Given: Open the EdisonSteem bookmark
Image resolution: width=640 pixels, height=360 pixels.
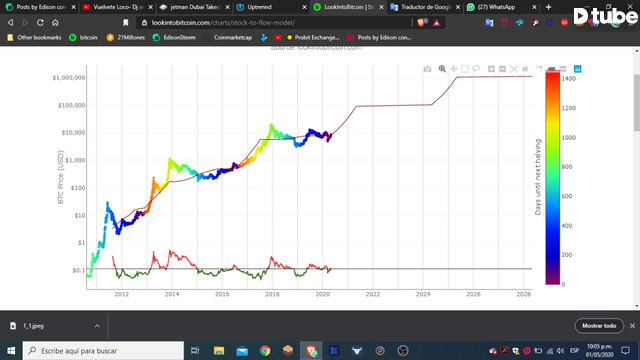Looking at the screenshot, I should tap(174, 38).
